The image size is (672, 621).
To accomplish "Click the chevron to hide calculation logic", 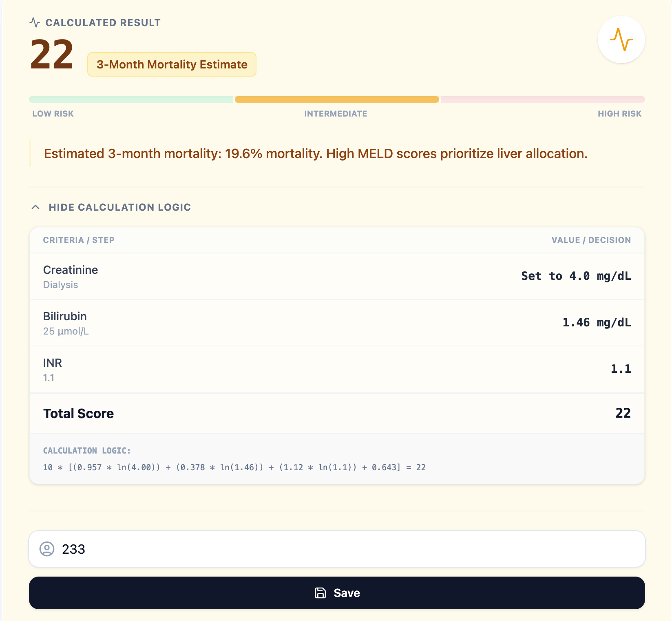I will (x=35, y=207).
